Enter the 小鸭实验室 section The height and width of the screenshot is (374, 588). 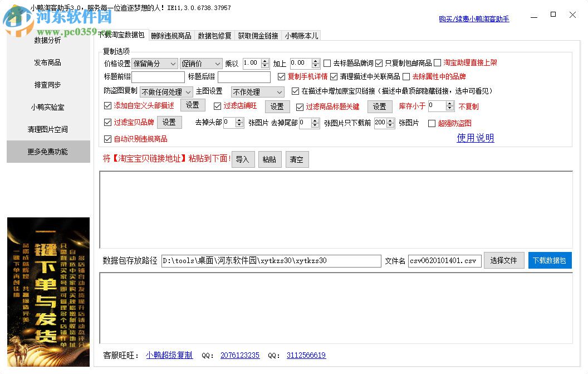(48, 107)
